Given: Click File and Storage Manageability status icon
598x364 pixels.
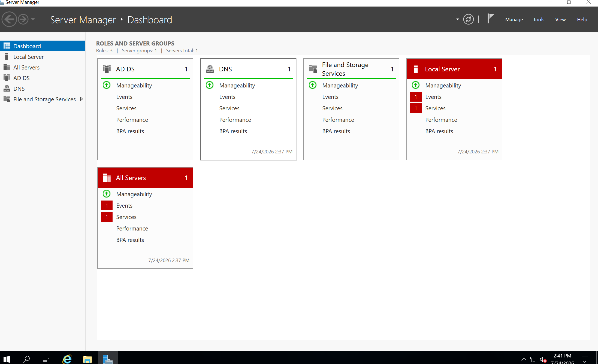Looking at the screenshot, I should point(313,85).
